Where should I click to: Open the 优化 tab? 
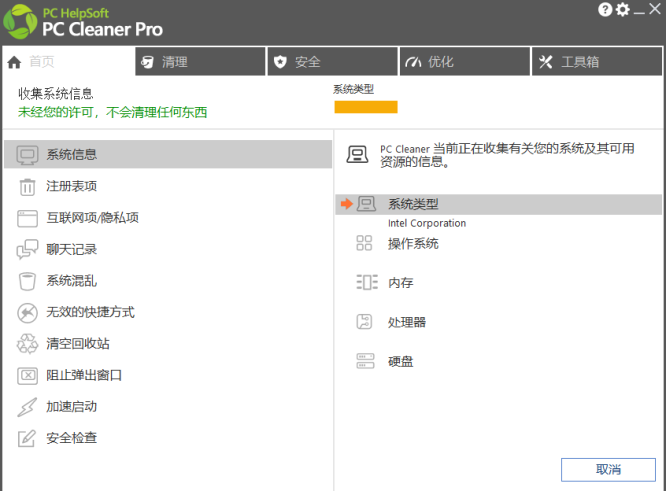coord(465,62)
